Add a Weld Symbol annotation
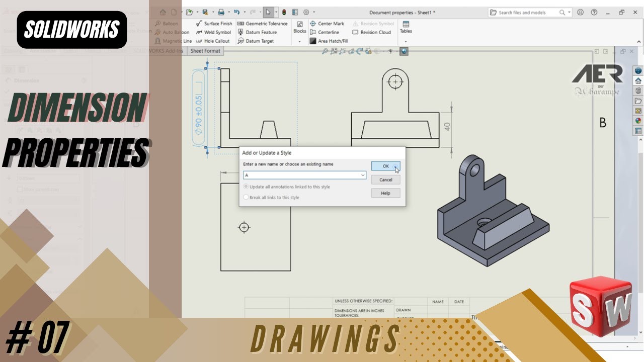Image resolution: width=644 pixels, height=362 pixels. pos(213,32)
